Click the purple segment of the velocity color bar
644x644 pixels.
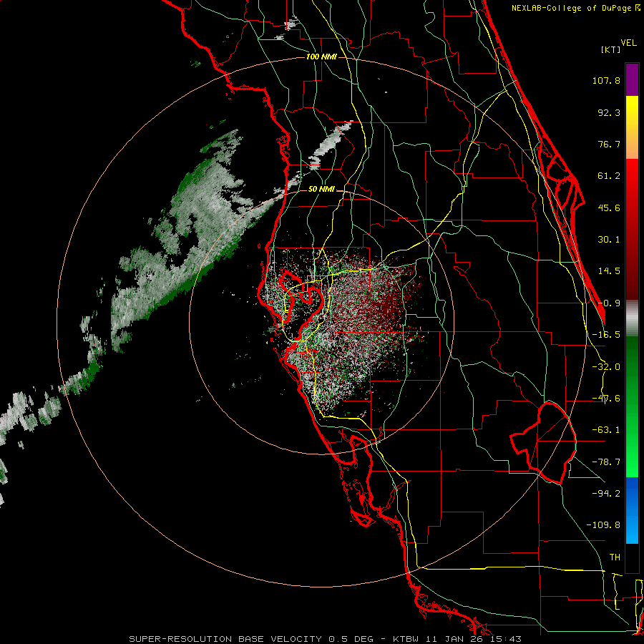632,79
